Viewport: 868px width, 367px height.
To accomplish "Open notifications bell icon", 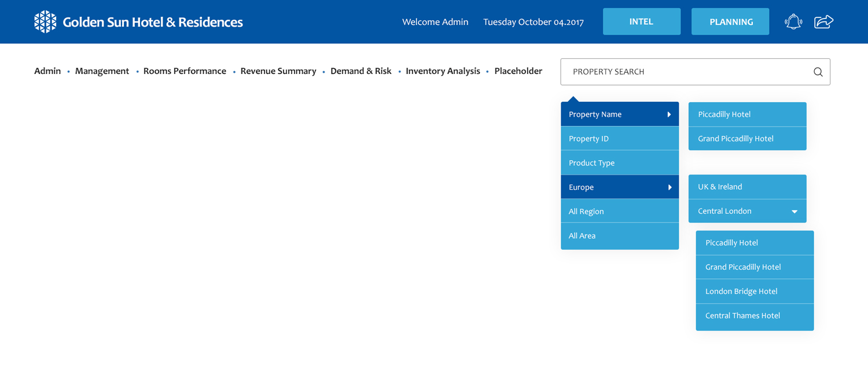I will [x=793, y=22].
